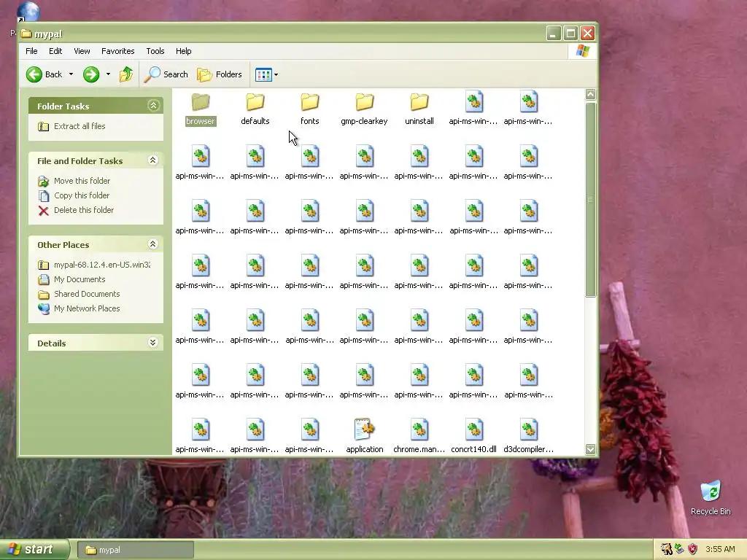Click the red shield tray icon

coord(693,550)
